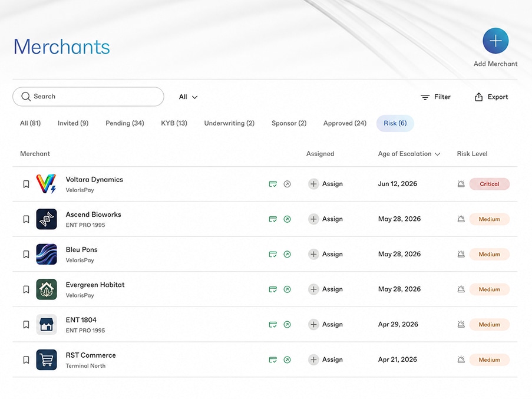Click the Export share icon
The width and height of the screenshot is (532, 399).
[478, 97]
